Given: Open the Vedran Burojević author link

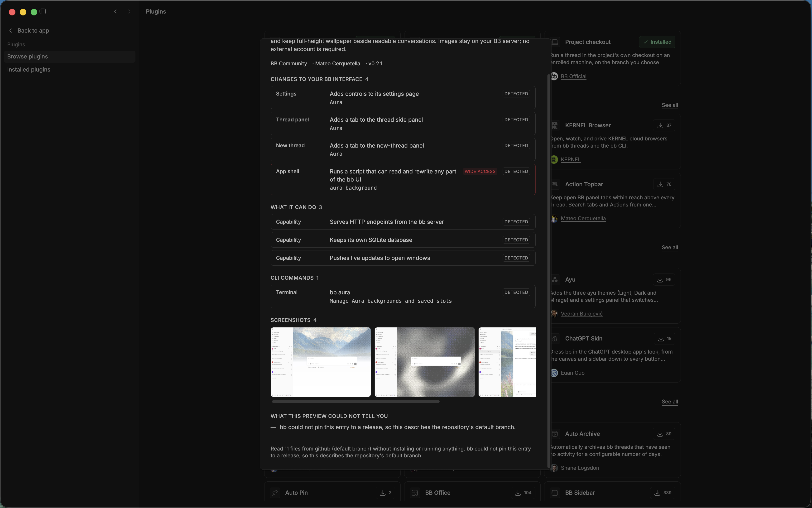Looking at the screenshot, I should tap(581, 314).
